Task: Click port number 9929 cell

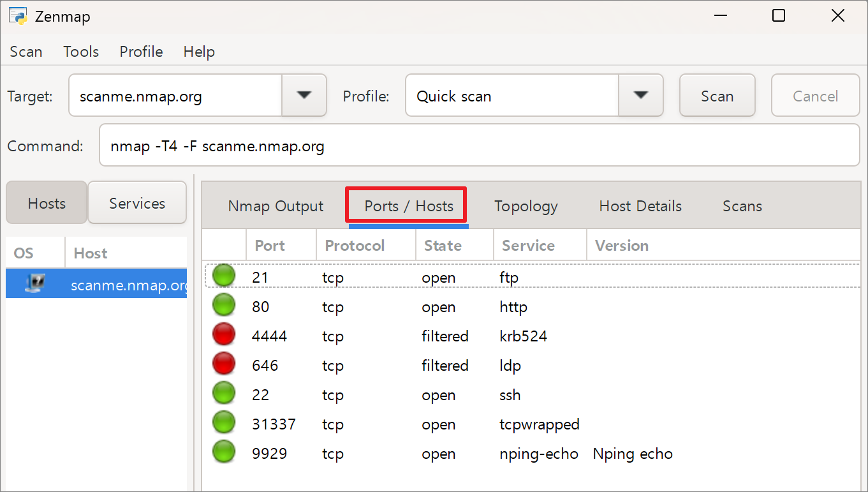Action: 270,454
